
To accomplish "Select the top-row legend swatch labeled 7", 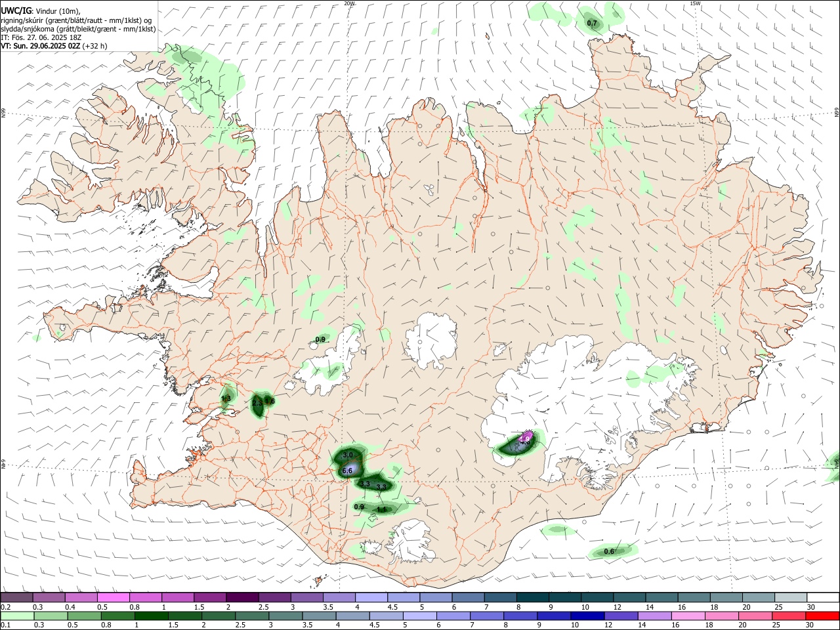I will [499, 597].
